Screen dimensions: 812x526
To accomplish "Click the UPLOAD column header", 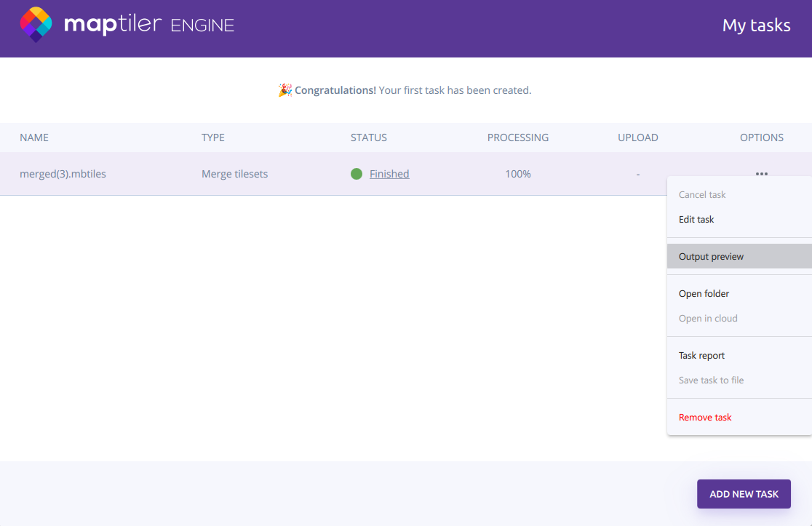I will [638, 138].
